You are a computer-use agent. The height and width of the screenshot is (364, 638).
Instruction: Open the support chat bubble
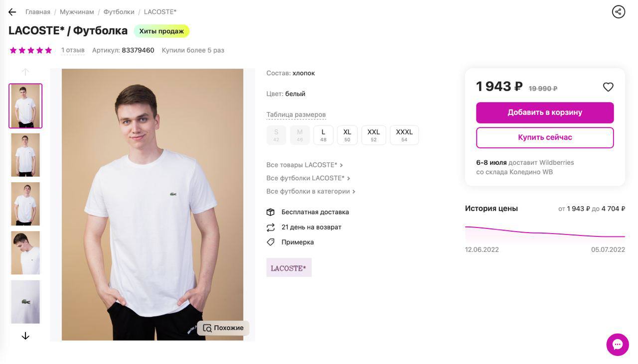pyautogui.click(x=618, y=345)
